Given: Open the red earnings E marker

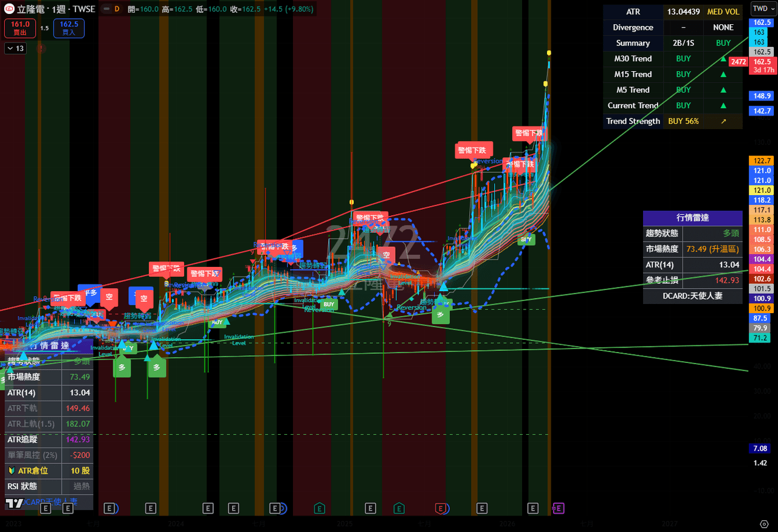Looking at the screenshot, I should click(442, 508).
